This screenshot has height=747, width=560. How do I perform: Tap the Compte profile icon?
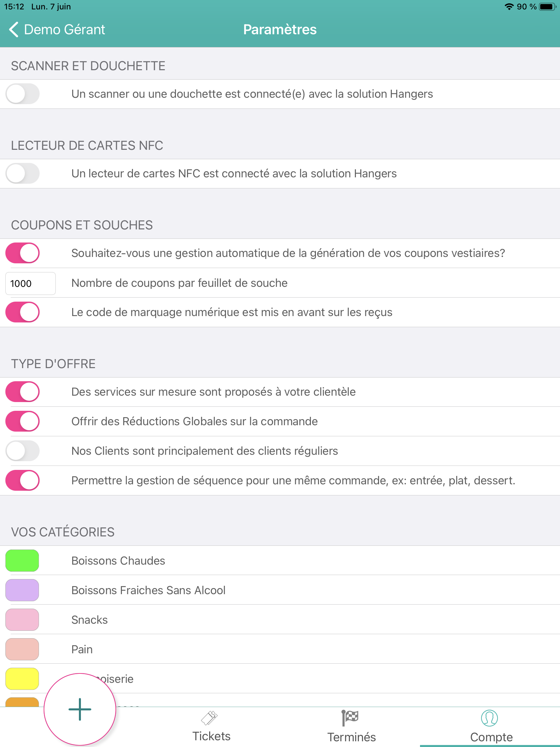(489, 718)
